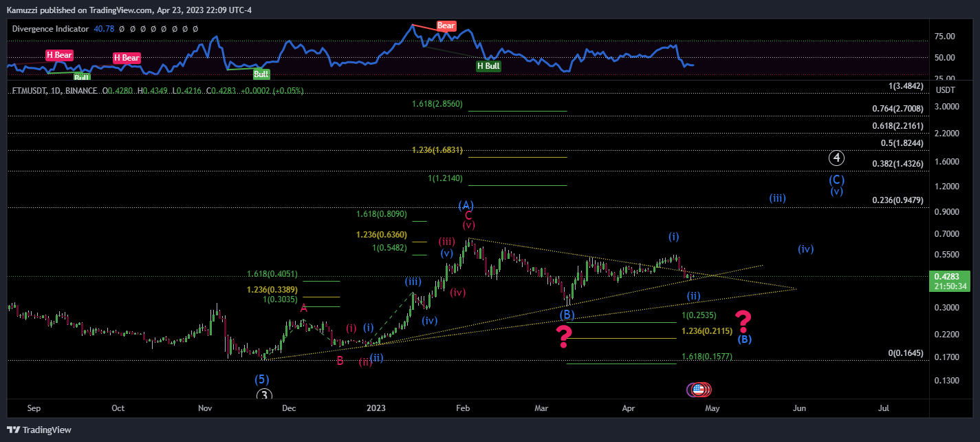Select the Fib label 1(1.2140)
Image resolution: width=980 pixels, height=442 pixels.
pyautogui.click(x=445, y=178)
